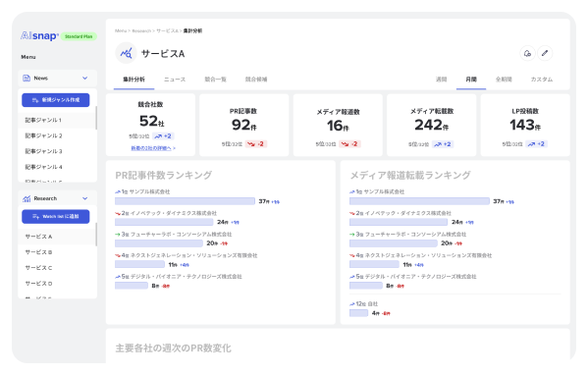588x375 pixels.
Task: Select the カスタム period tab
Action: click(x=542, y=80)
